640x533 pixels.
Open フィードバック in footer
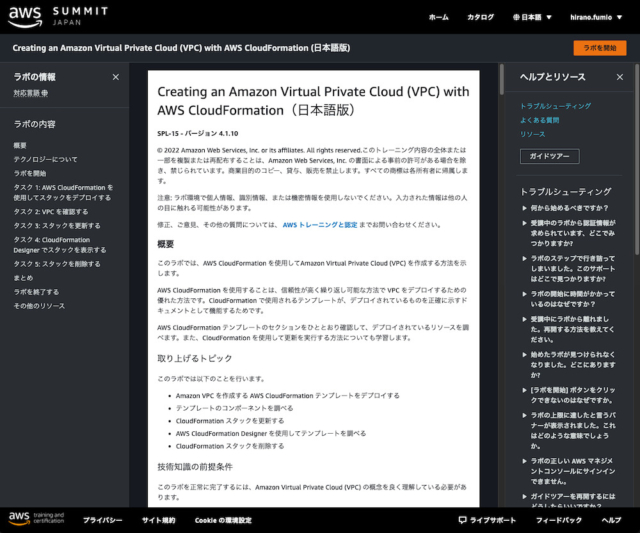tap(559, 520)
